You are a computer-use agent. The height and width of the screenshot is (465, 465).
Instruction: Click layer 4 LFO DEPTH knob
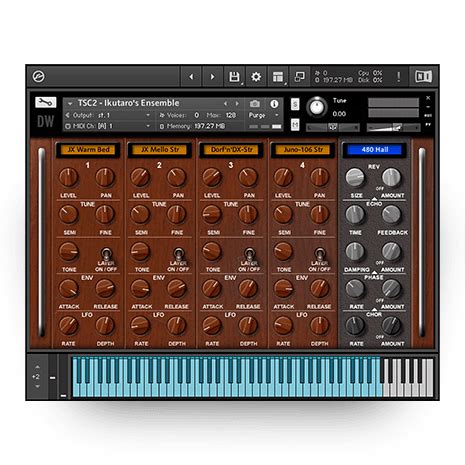320,325
